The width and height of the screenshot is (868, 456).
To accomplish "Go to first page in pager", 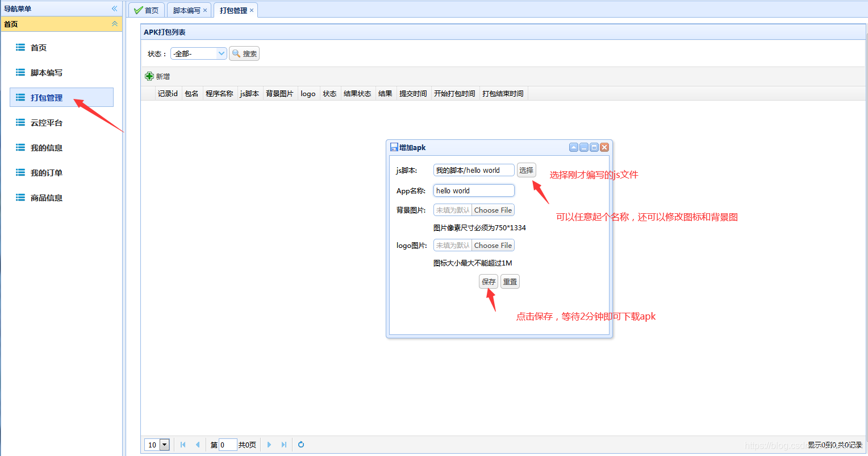I will tap(183, 445).
